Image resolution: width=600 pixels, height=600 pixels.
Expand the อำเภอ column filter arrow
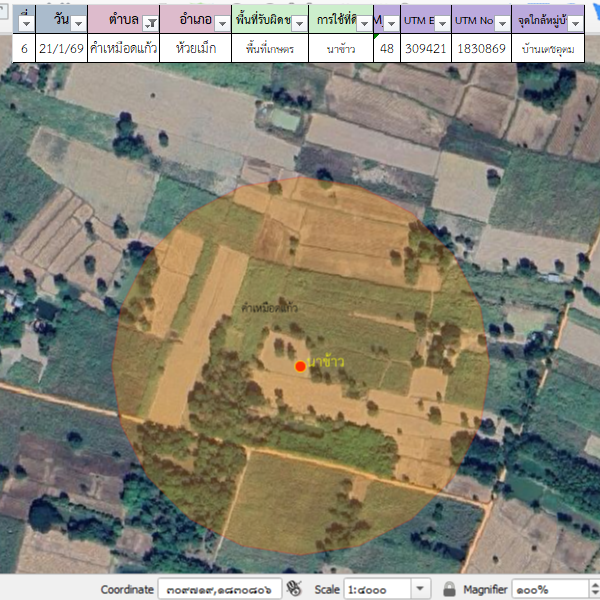click(222, 23)
